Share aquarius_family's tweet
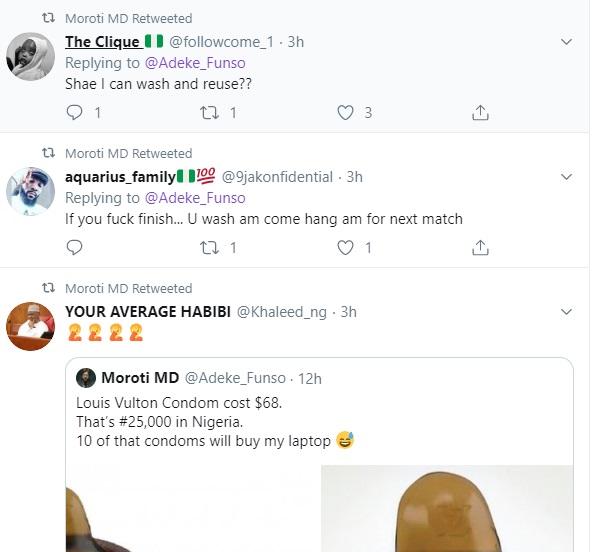Screen dimensions: 616x552 pyautogui.click(x=480, y=247)
